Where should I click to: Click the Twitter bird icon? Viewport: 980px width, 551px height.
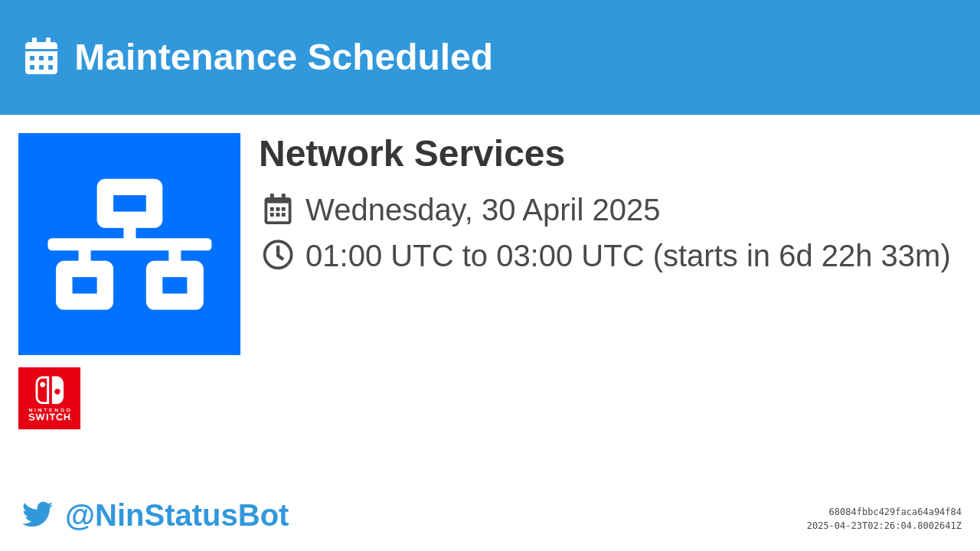pyautogui.click(x=38, y=514)
